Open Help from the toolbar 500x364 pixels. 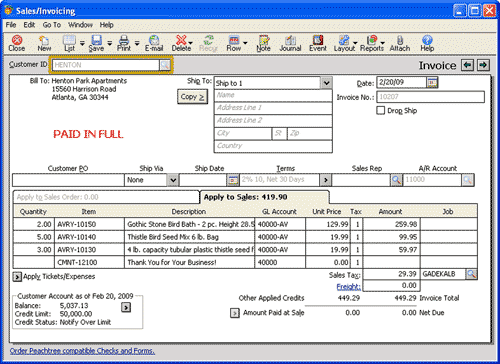[x=427, y=43]
